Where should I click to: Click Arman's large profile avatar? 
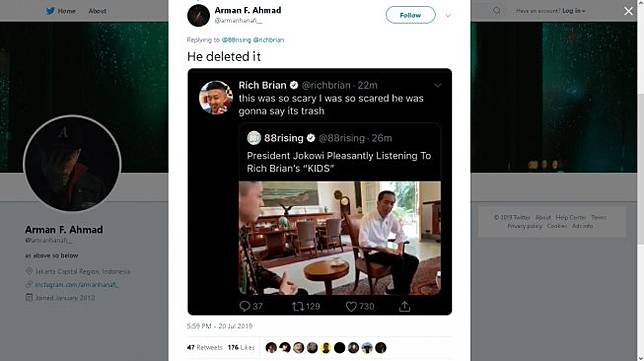pos(72,163)
